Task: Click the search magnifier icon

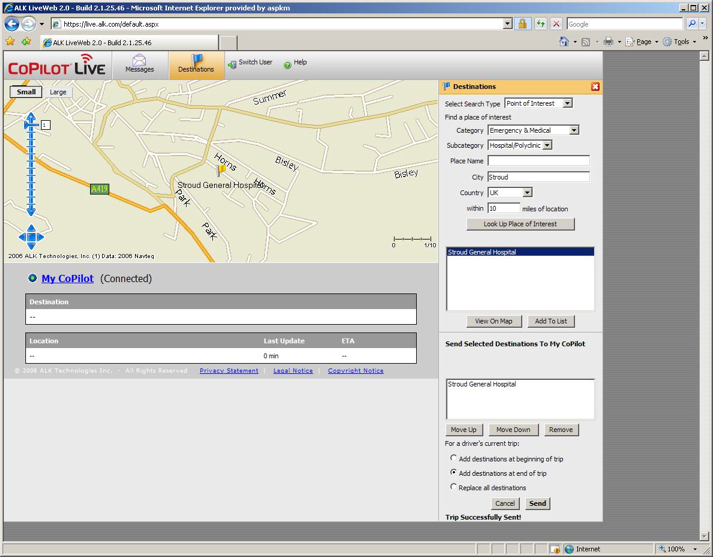Action: pos(692,24)
